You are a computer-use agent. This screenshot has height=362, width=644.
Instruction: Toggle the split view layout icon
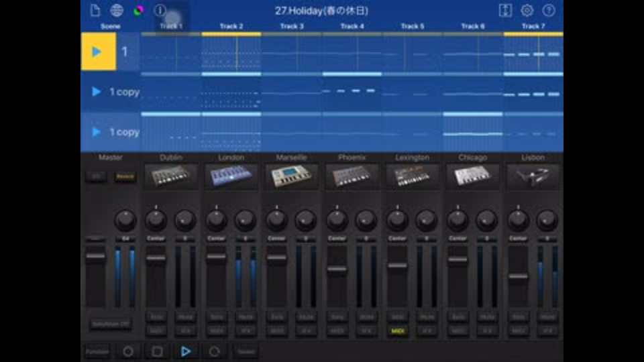[505, 10]
